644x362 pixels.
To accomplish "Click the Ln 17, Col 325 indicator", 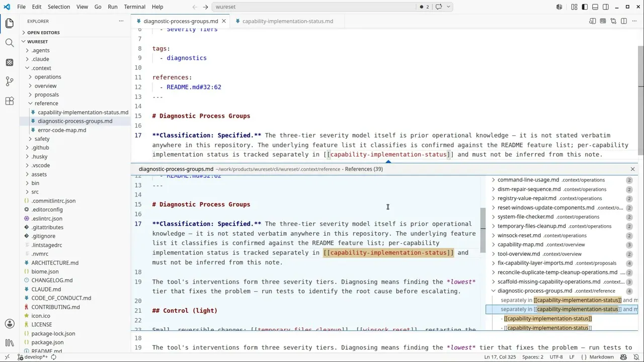I will pyautogui.click(x=500, y=357).
